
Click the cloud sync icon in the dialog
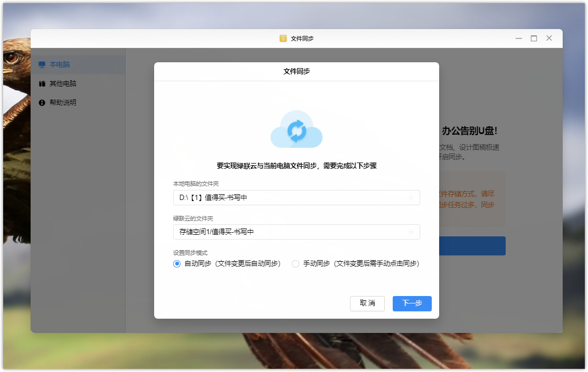click(x=296, y=130)
